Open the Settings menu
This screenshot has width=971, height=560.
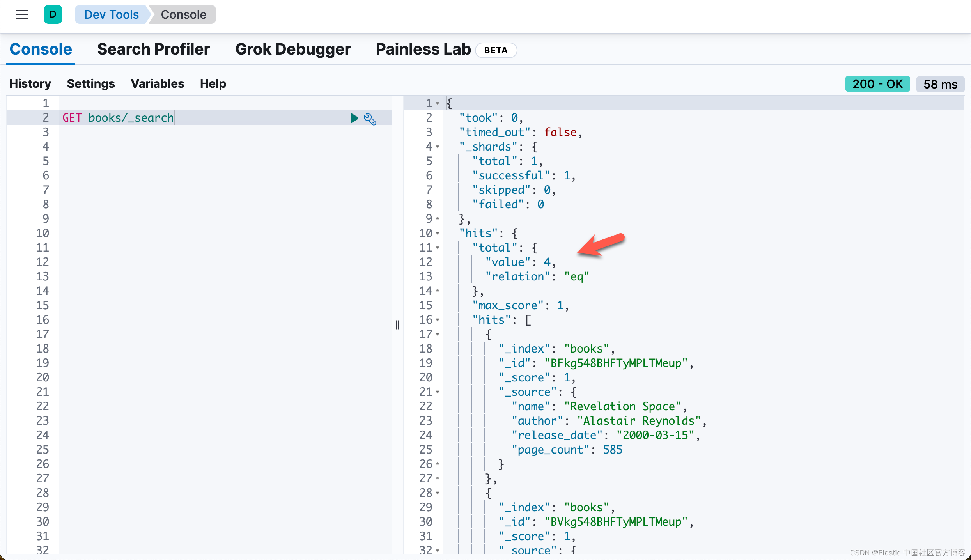pyautogui.click(x=91, y=83)
